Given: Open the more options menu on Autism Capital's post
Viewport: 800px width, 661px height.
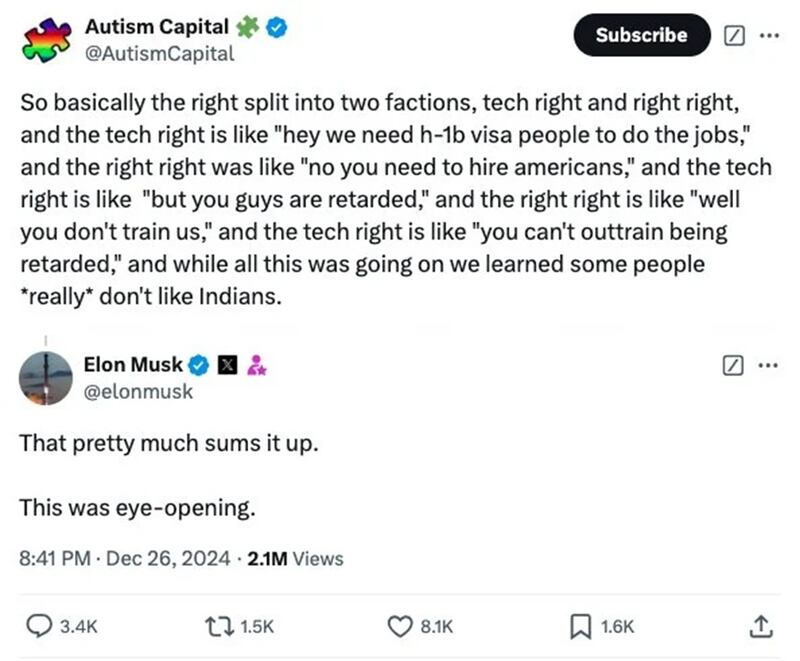Looking at the screenshot, I should [x=767, y=35].
